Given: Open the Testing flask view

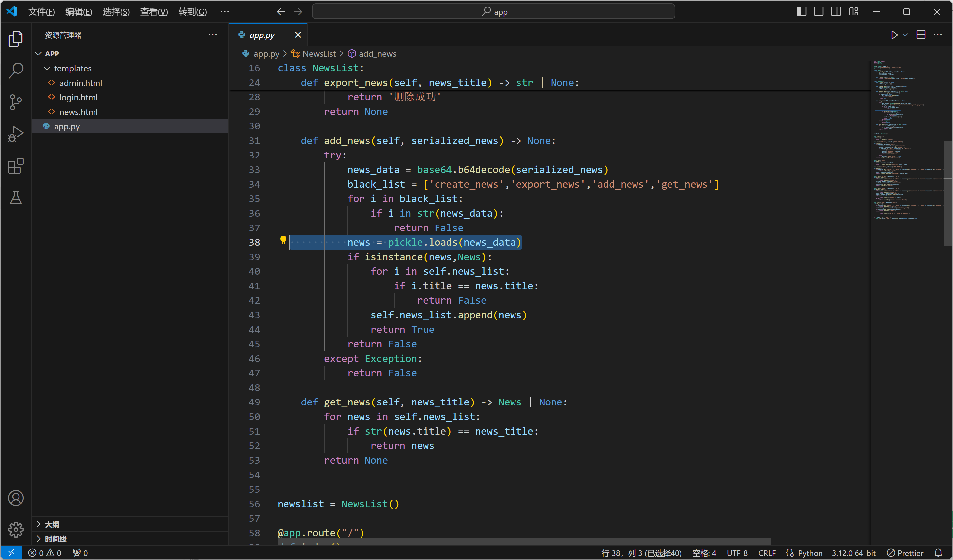Looking at the screenshot, I should point(16,198).
